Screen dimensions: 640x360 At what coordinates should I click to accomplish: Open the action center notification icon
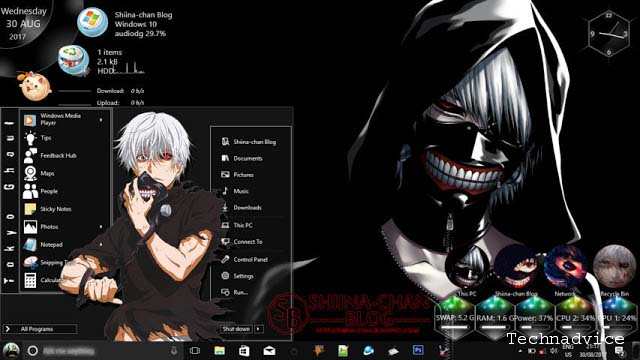620,351
